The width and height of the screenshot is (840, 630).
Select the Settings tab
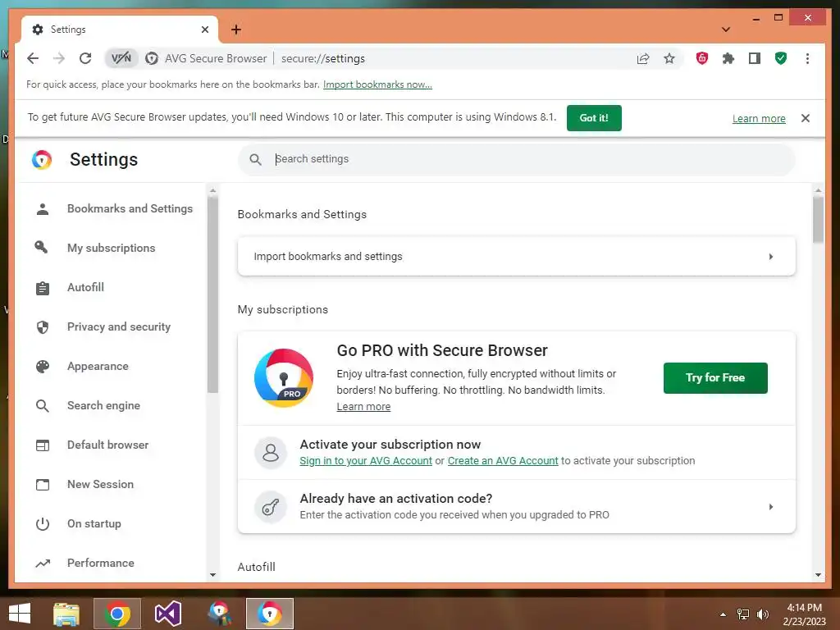point(120,30)
